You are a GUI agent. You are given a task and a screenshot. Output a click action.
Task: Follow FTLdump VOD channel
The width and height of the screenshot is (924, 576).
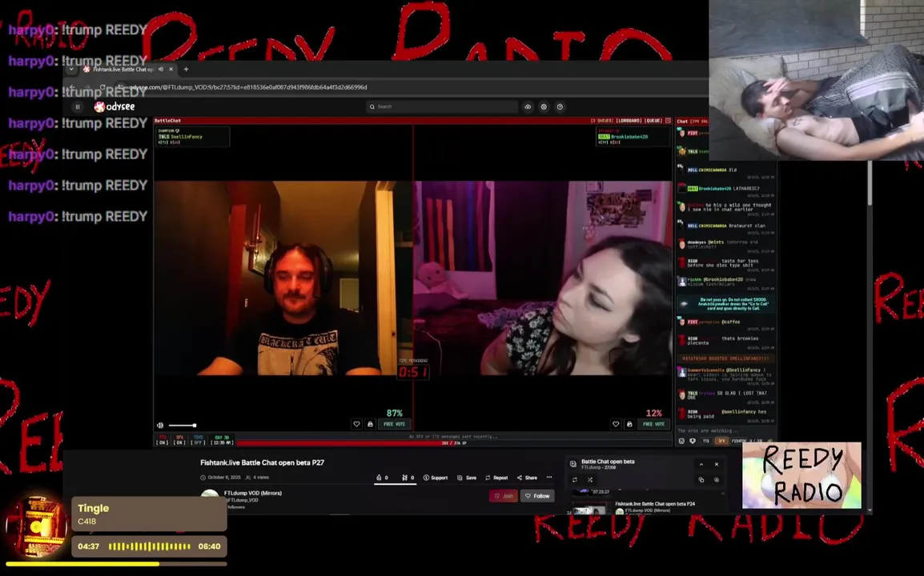click(x=537, y=496)
